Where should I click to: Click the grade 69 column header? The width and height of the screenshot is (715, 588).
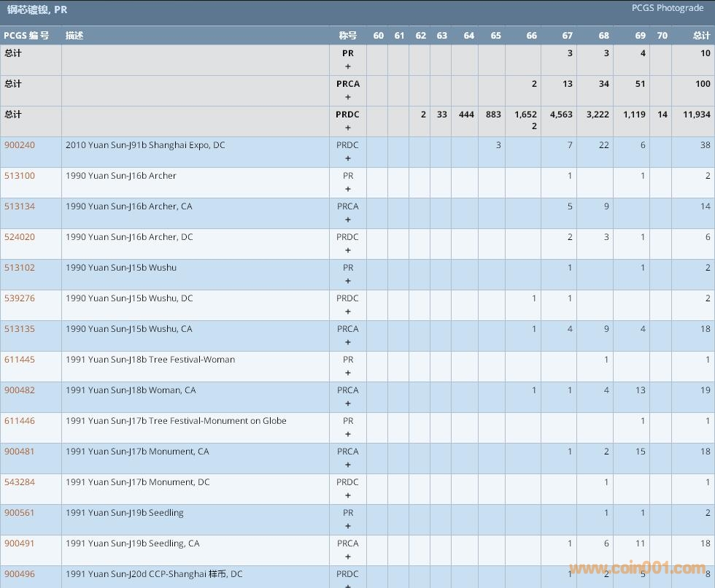point(640,36)
